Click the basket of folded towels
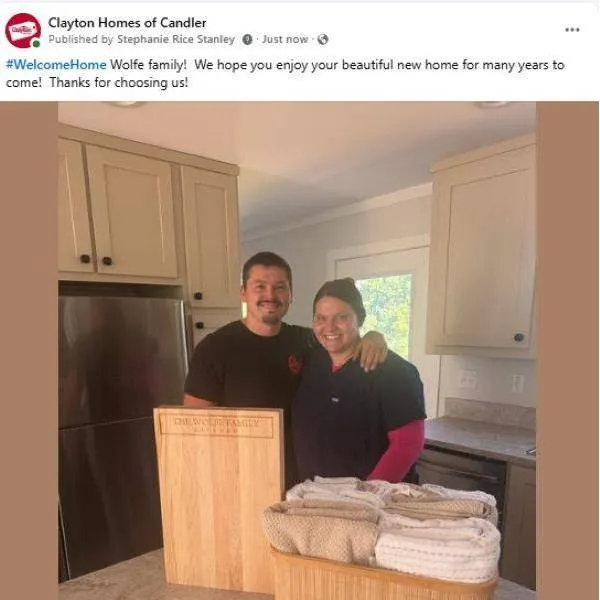This screenshot has height=600, width=600. click(x=382, y=538)
